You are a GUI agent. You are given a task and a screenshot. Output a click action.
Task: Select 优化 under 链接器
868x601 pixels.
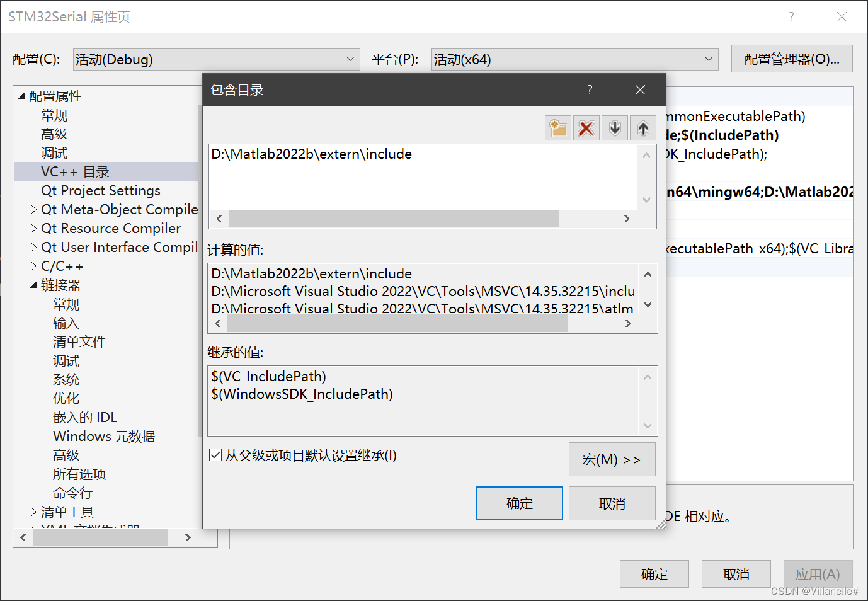(66, 399)
